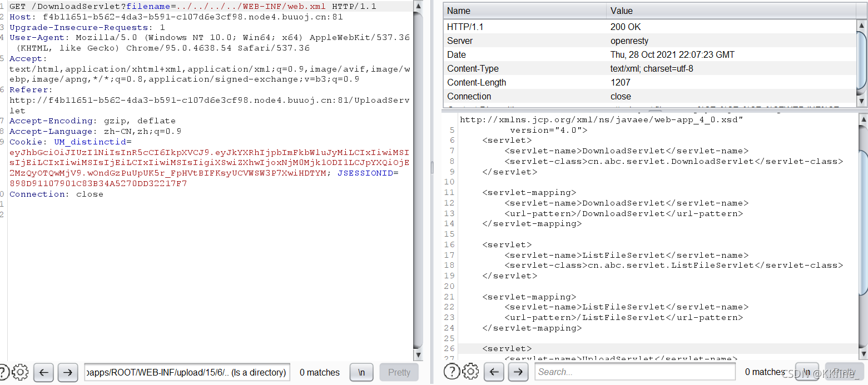Click the Pretty button in request pane

(x=399, y=372)
